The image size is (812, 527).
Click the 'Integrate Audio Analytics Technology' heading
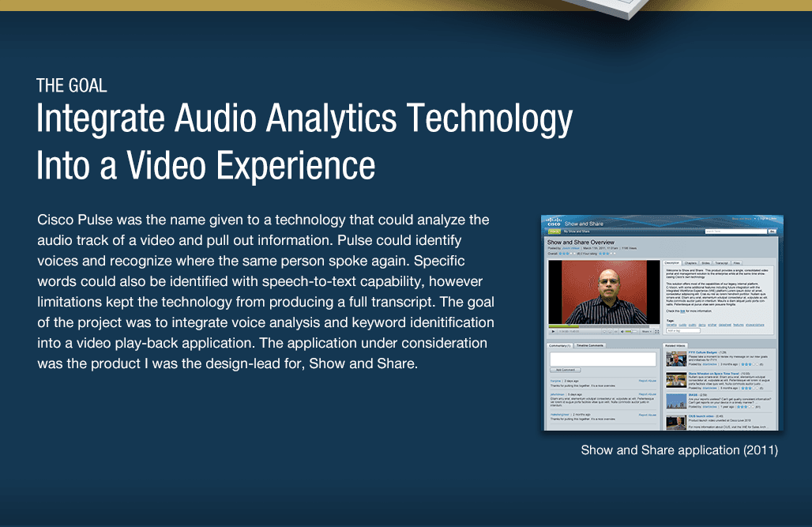pos(305,119)
